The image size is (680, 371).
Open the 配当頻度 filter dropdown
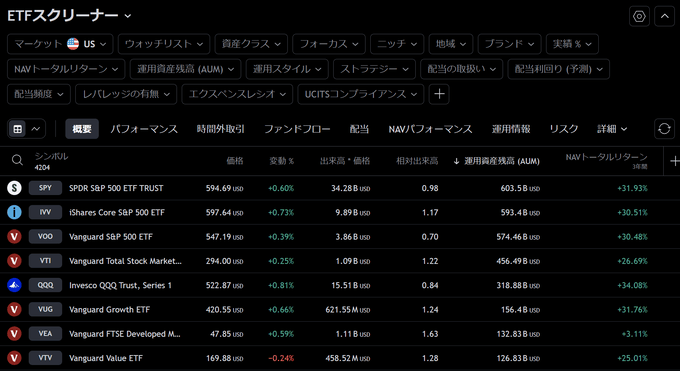coord(39,94)
